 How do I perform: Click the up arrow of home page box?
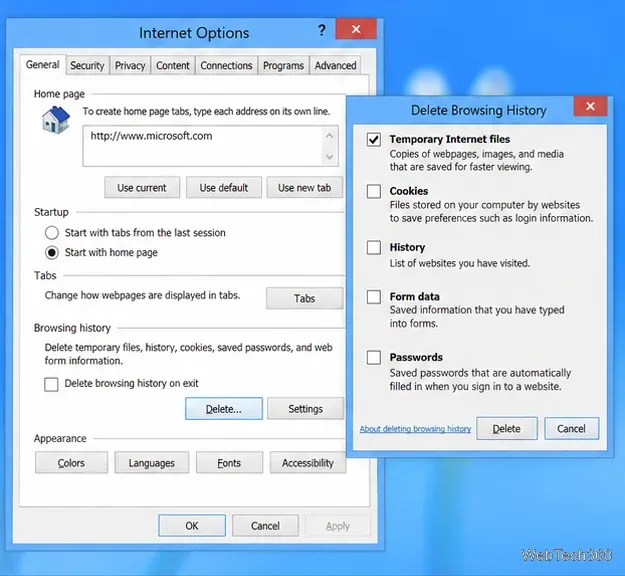[329, 136]
